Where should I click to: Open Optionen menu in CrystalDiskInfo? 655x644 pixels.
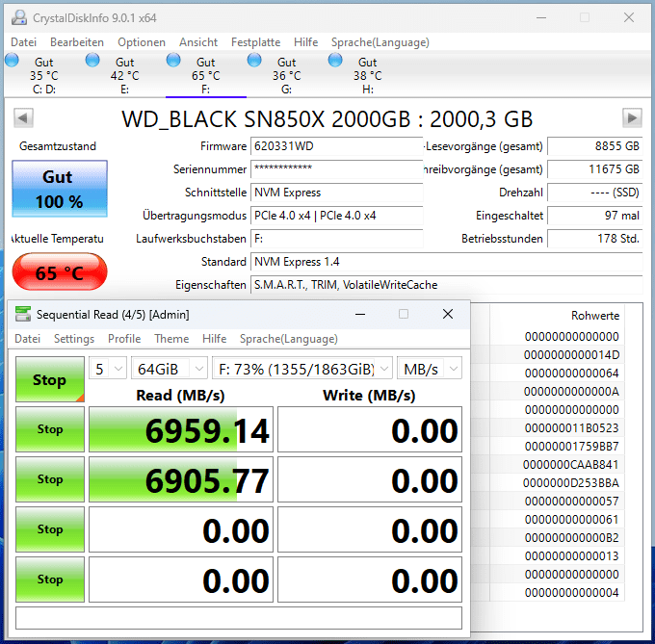[x=142, y=42]
